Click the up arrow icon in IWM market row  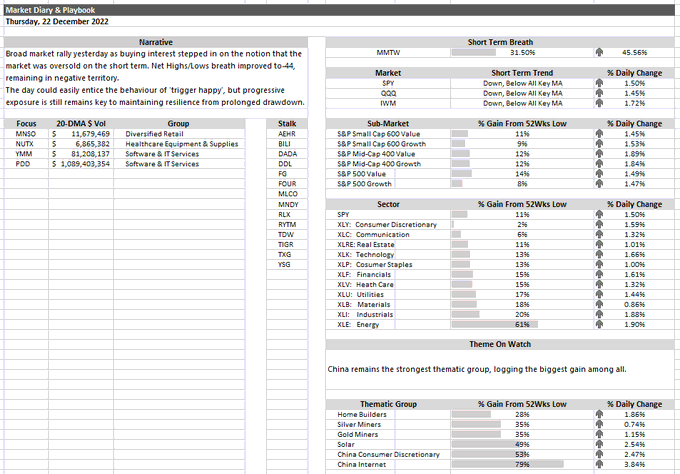tap(599, 103)
